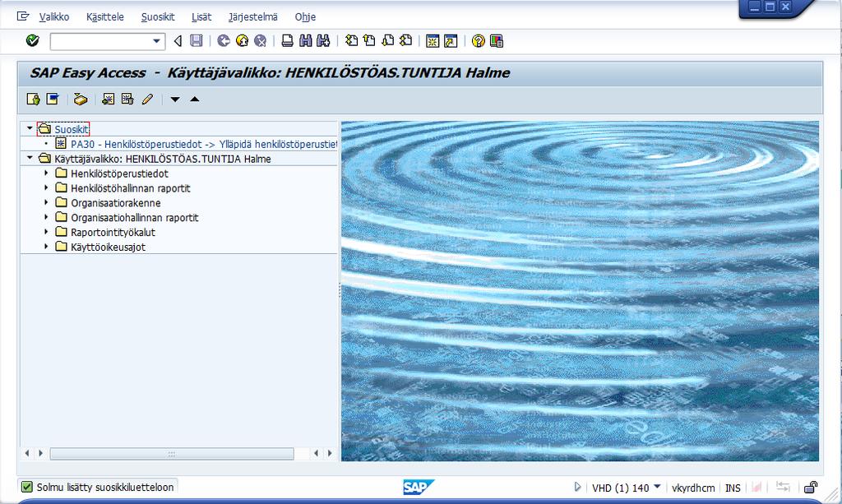Click the Print icon in the toolbar

[x=287, y=41]
